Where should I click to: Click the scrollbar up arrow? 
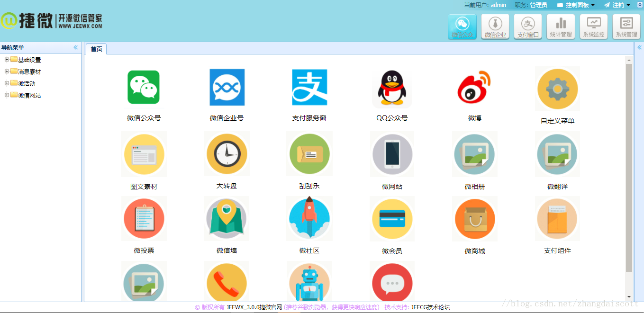pyautogui.click(x=629, y=60)
